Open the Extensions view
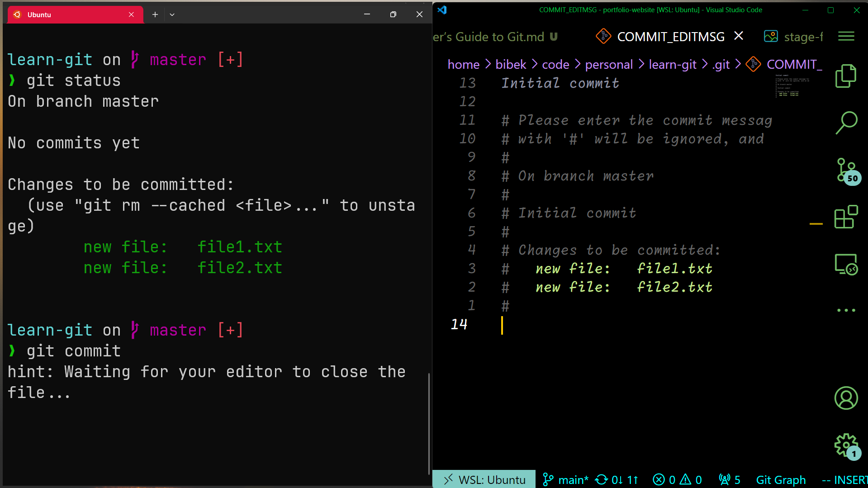868x488 pixels. 846,218
